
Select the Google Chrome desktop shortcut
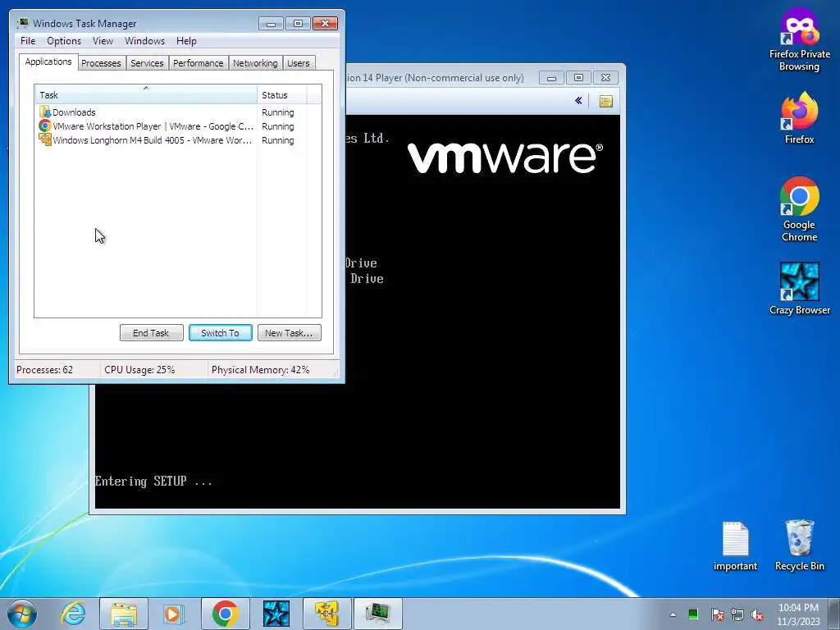799,209
